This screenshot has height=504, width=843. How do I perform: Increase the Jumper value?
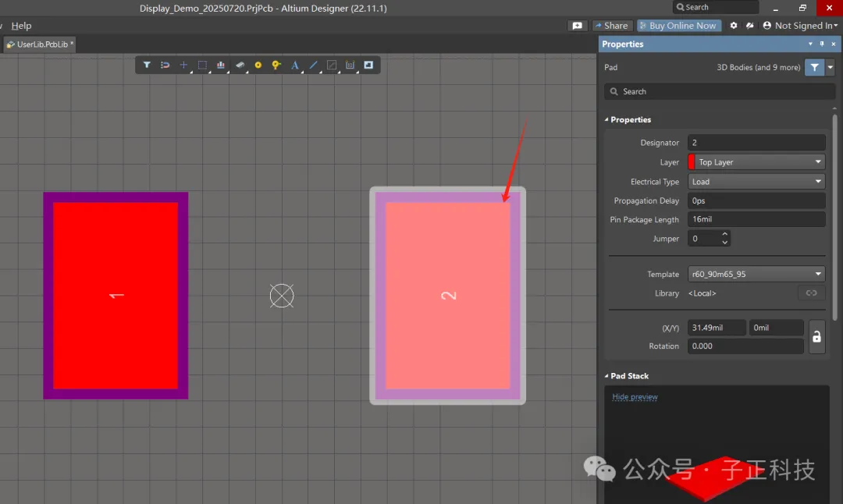click(724, 234)
